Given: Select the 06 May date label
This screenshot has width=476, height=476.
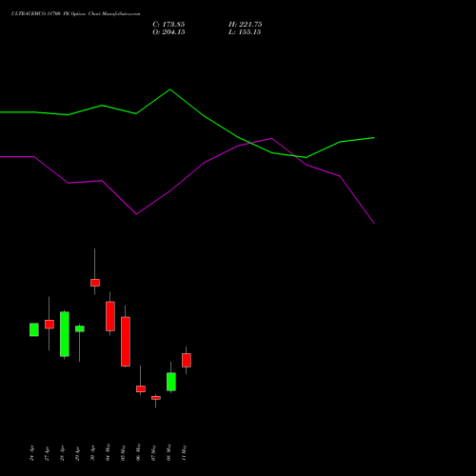Looking at the screenshot, I should click(x=138, y=452).
